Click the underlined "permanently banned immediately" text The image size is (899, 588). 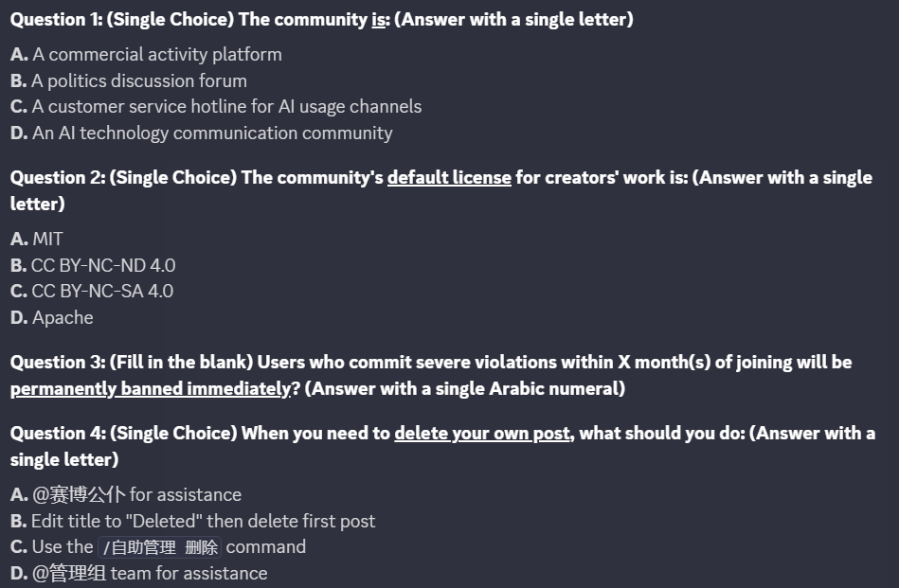click(x=152, y=389)
